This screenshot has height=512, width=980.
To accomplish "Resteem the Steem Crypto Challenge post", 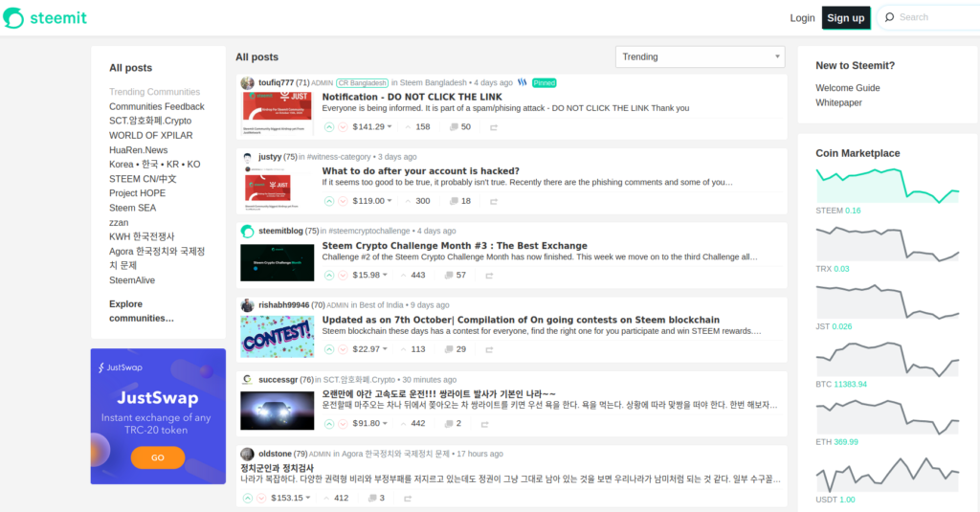I will pyautogui.click(x=489, y=276).
